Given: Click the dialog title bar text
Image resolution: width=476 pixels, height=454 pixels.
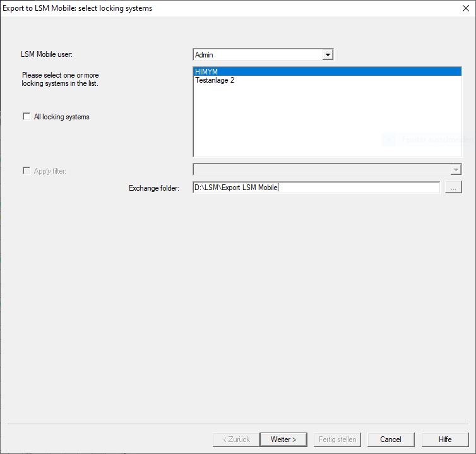Looking at the screenshot, I should point(78,9).
